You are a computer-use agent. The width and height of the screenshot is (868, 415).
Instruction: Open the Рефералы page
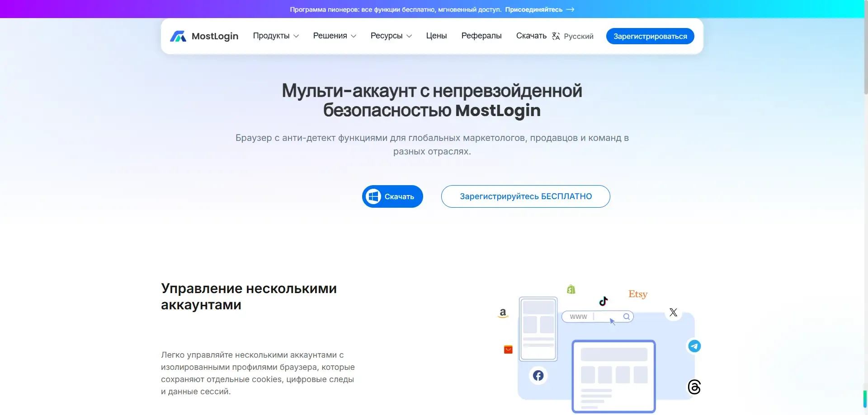point(481,36)
